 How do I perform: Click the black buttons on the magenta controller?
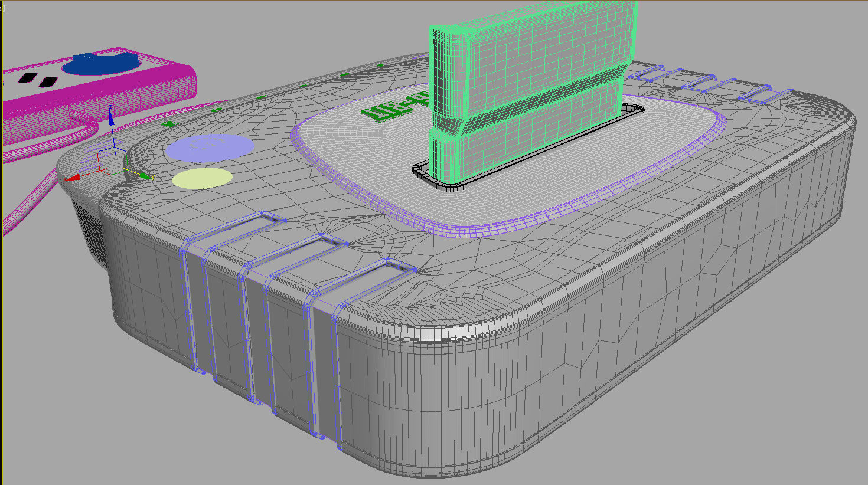click(x=37, y=80)
